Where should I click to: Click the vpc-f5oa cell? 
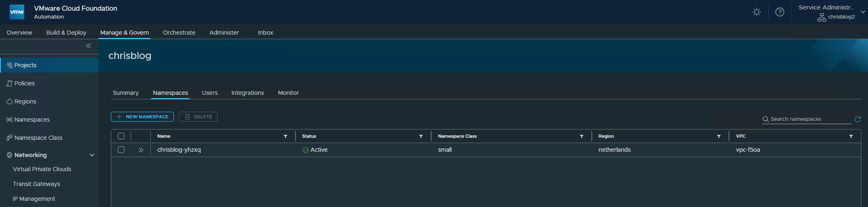(x=748, y=150)
